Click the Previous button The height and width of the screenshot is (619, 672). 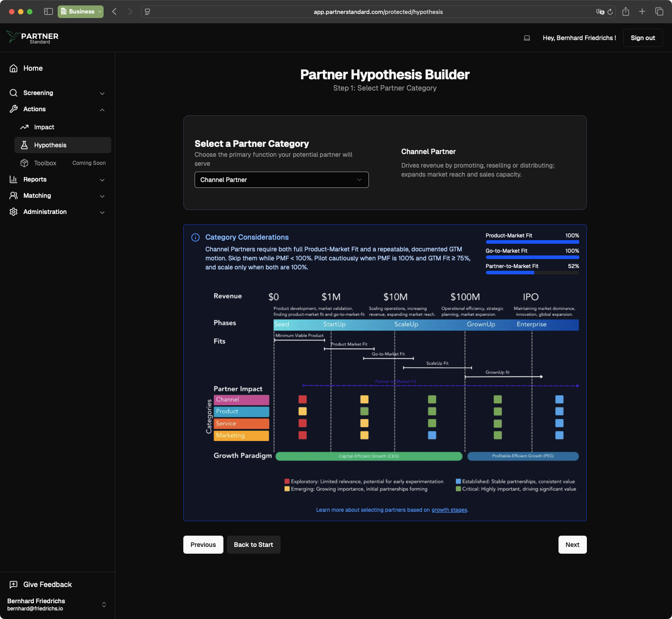pos(203,545)
